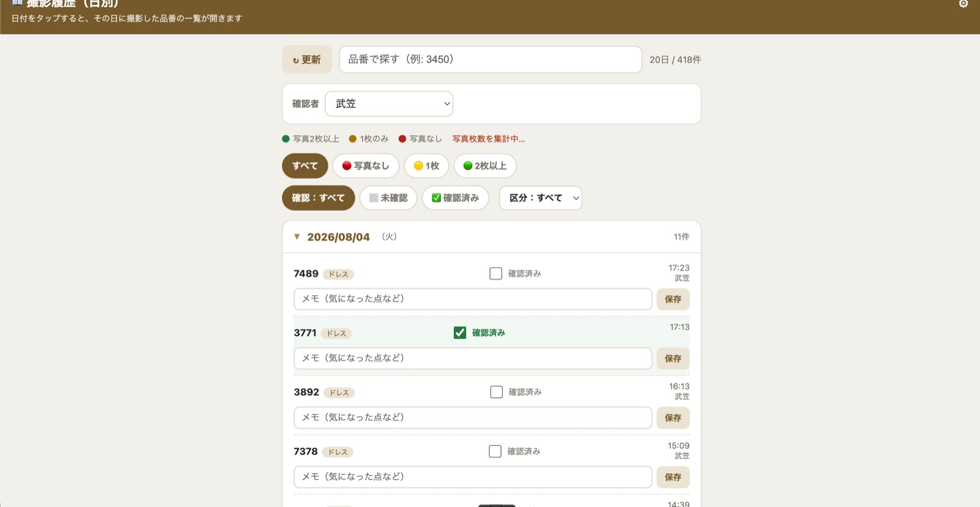Open the 確認者 dropdown showing 武笠
Screen dimensions: 980x507
[x=389, y=103]
